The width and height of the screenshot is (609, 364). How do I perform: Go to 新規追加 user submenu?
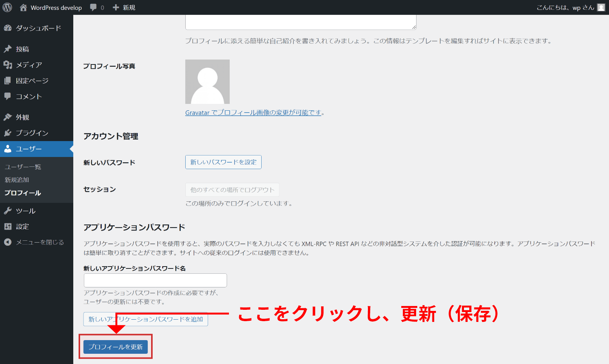coord(17,180)
